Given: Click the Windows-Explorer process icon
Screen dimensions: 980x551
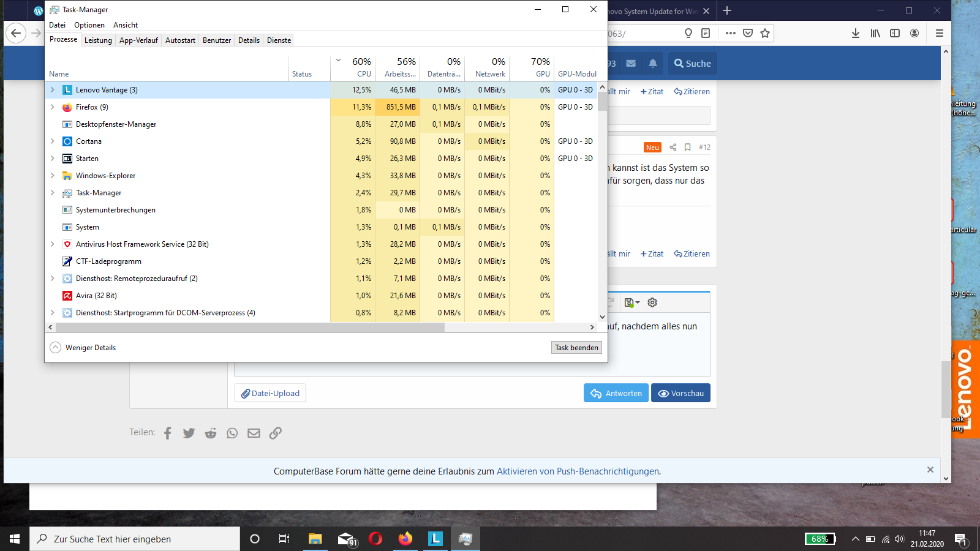Looking at the screenshot, I should click(x=67, y=176).
